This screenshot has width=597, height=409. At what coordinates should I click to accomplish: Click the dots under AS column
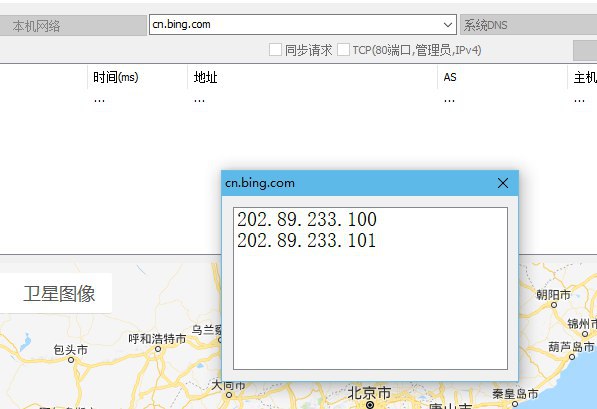(449, 101)
